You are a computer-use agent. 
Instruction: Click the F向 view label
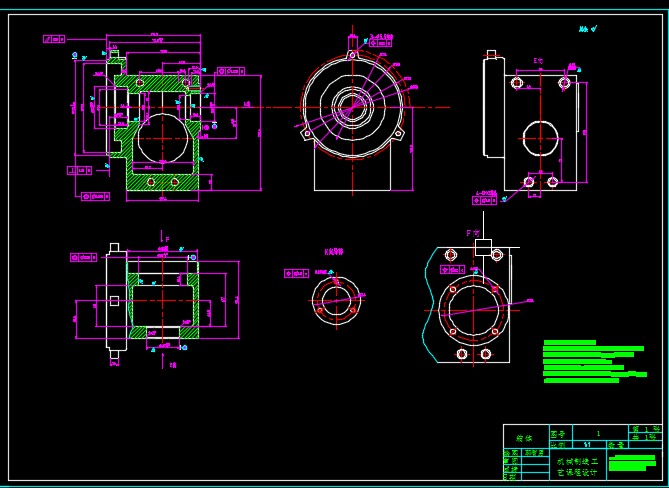[x=472, y=233]
